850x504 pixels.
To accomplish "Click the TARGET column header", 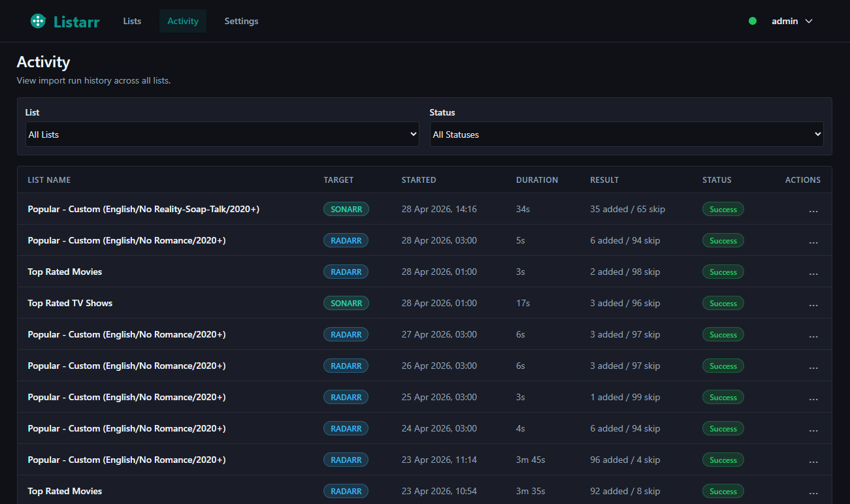I will click(338, 180).
